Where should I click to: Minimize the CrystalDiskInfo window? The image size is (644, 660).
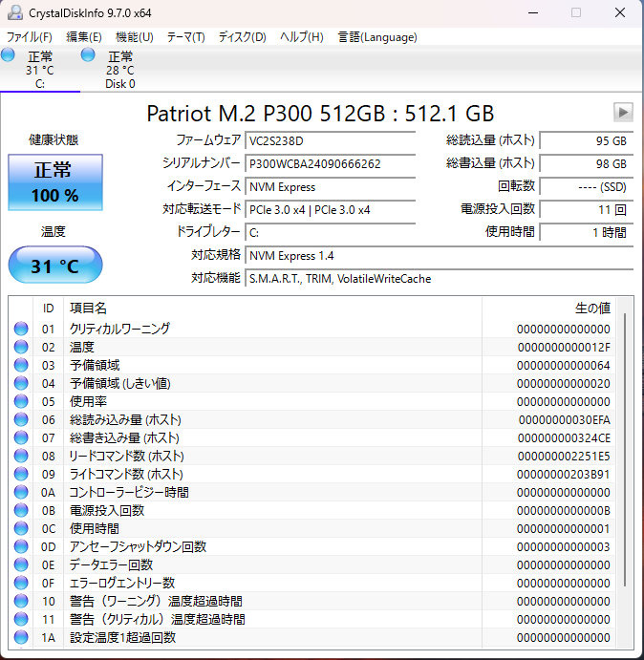[x=533, y=12]
